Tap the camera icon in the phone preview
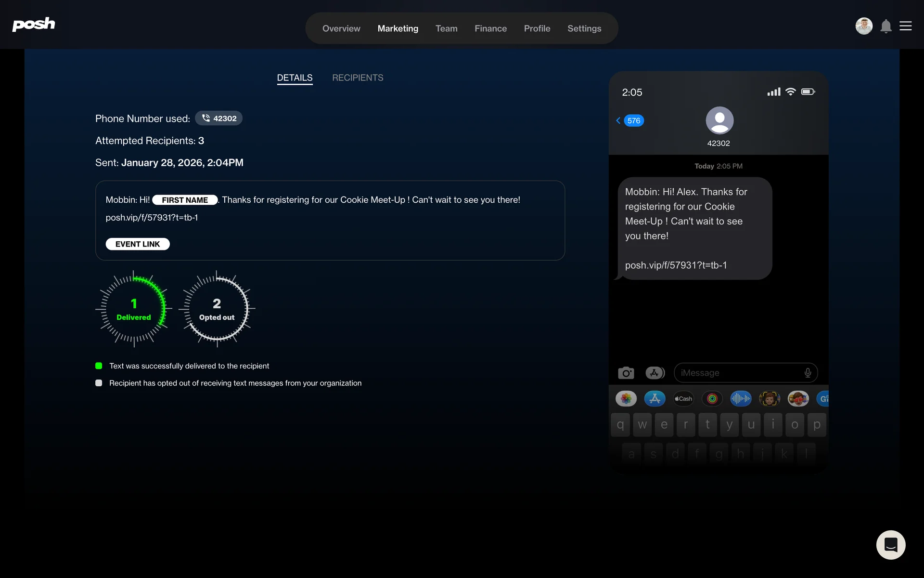 pyautogui.click(x=626, y=373)
